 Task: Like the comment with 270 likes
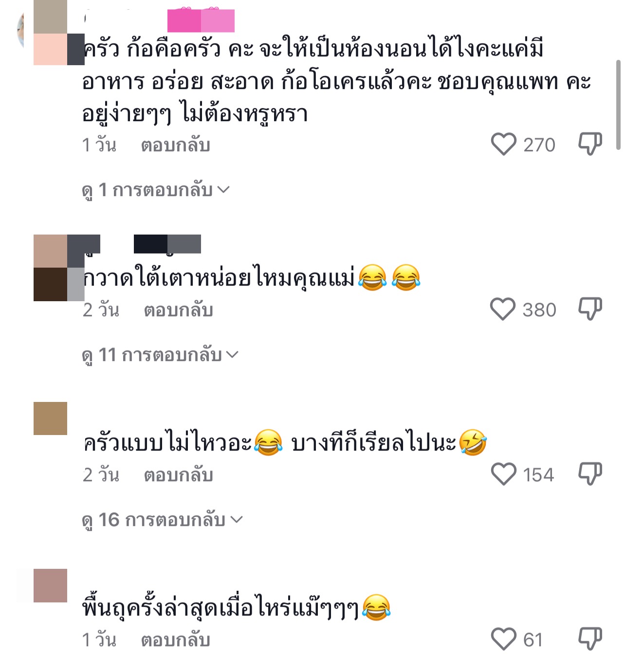(x=503, y=145)
